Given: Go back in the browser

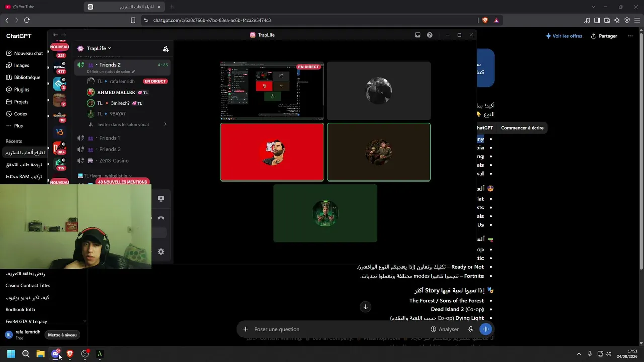Looking at the screenshot, I should tap(7, 20).
